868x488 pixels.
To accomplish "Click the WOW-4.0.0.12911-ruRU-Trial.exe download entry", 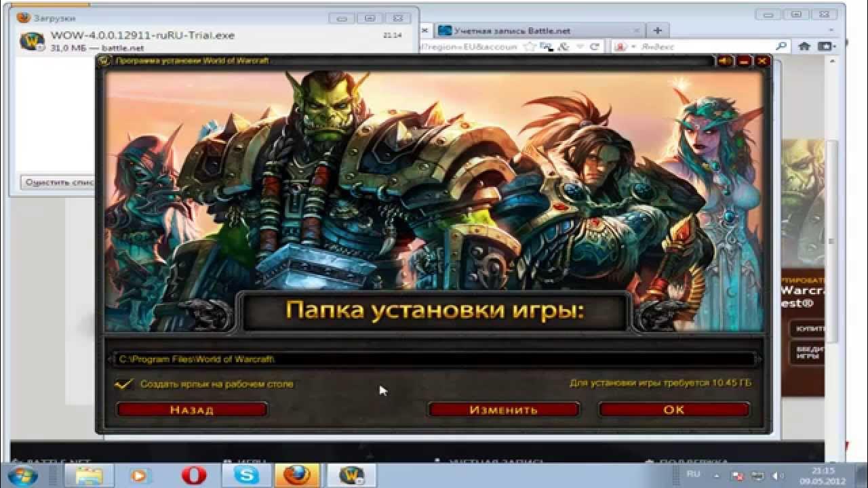I will (x=214, y=41).
